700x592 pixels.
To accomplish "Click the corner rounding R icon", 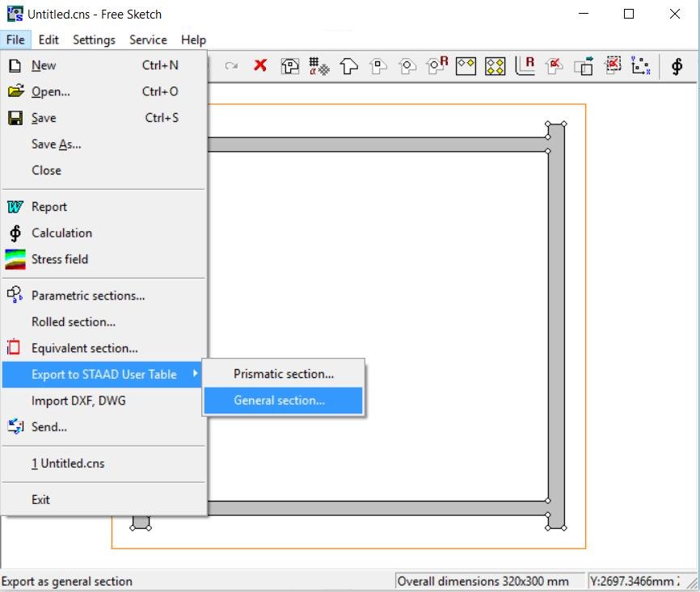I will coord(525,65).
